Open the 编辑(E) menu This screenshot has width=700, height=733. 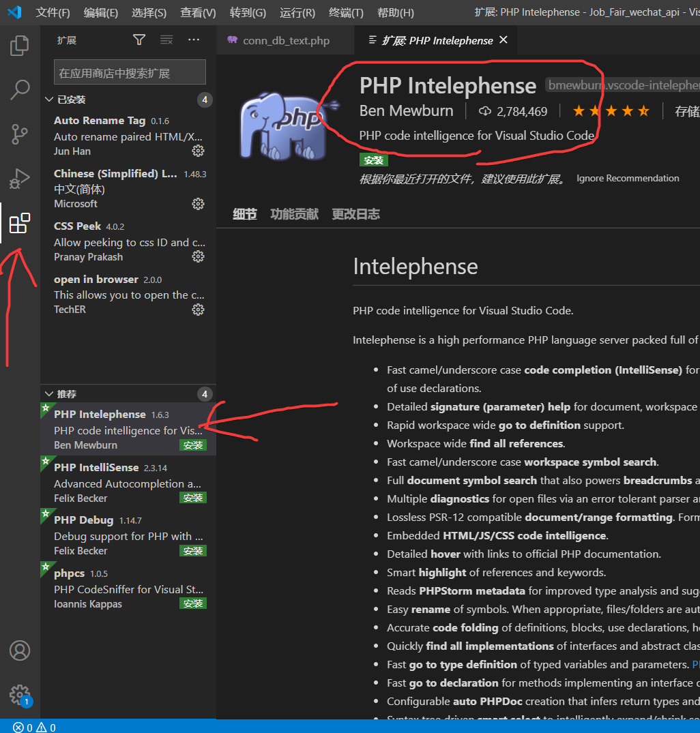pyautogui.click(x=100, y=13)
